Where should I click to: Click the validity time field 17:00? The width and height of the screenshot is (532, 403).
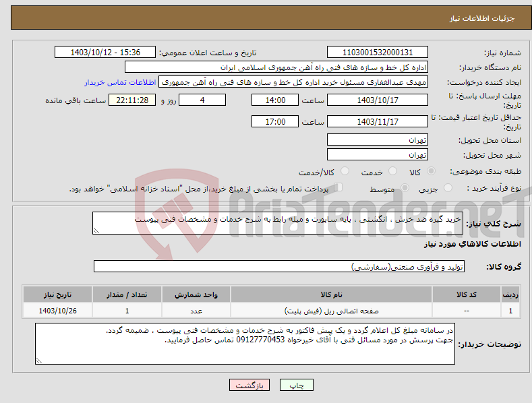point(275,121)
